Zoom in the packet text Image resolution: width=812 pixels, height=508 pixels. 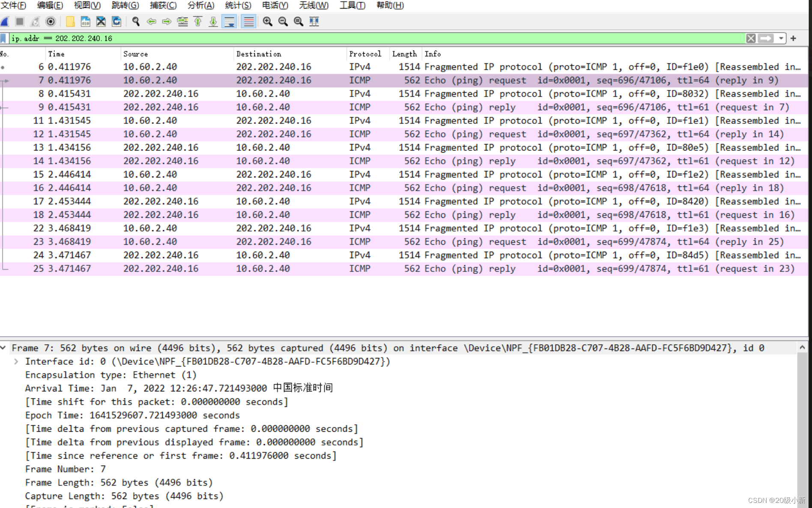(x=268, y=21)
